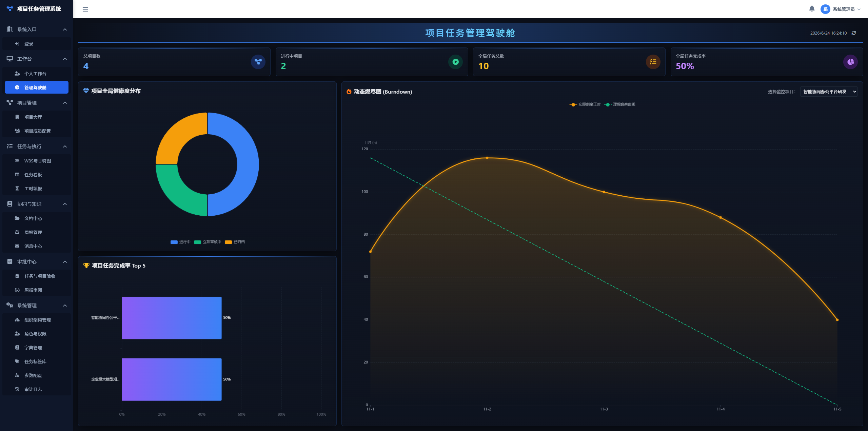868x431 pixels.
Task: Click the 企业级大模型知... completion bar
Action: pyautogui.click(x=172, y=379)
